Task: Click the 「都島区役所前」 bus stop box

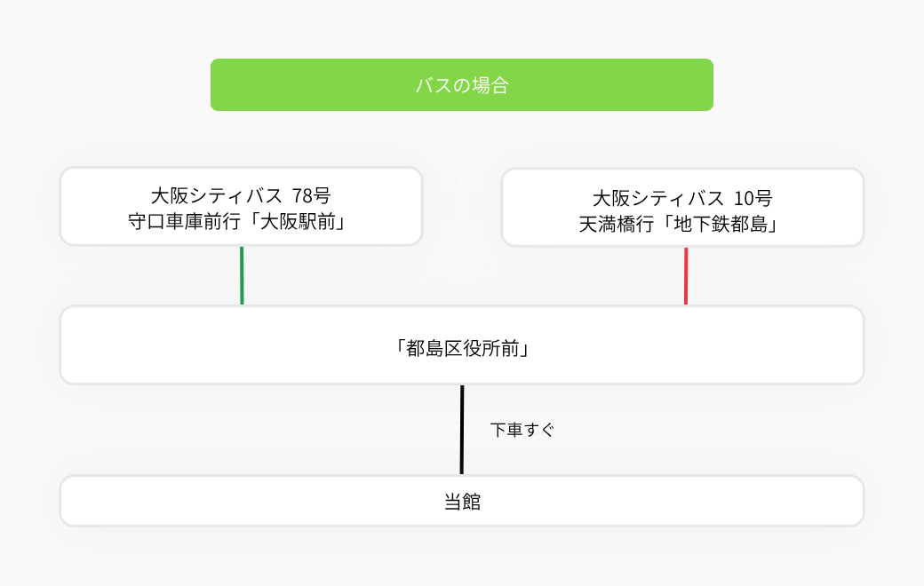Action: tap(462, 345)
